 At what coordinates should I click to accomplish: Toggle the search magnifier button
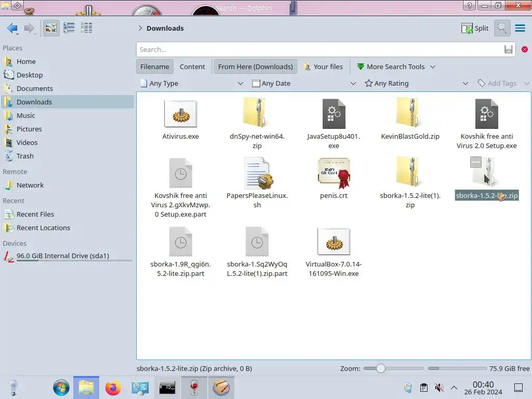pyautogui.click(x=502, y=28)
